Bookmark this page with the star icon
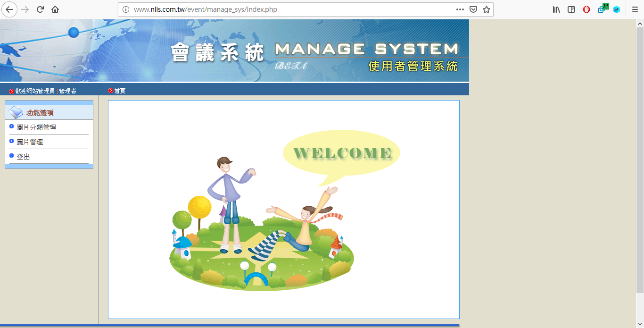 487,9
